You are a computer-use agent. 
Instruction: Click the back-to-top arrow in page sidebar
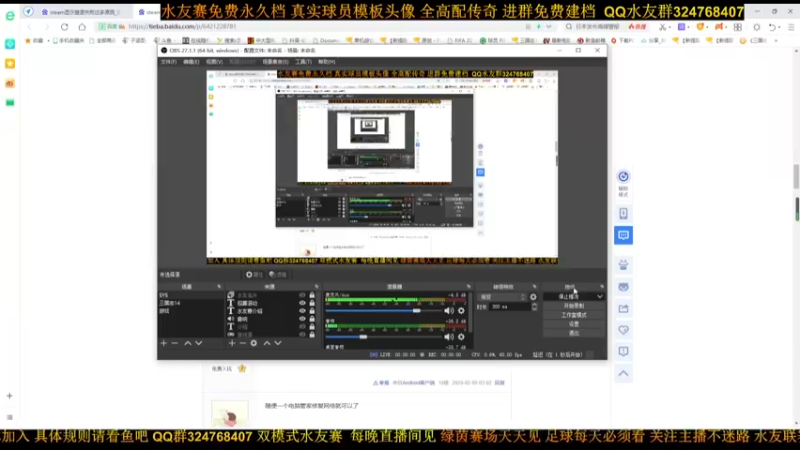click(623, 373)
